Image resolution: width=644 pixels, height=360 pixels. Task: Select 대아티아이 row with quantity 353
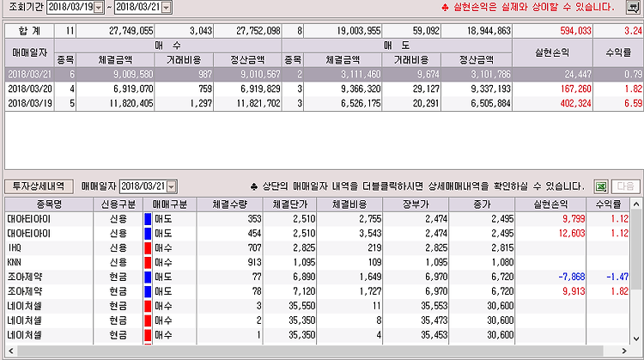point(317,219)
